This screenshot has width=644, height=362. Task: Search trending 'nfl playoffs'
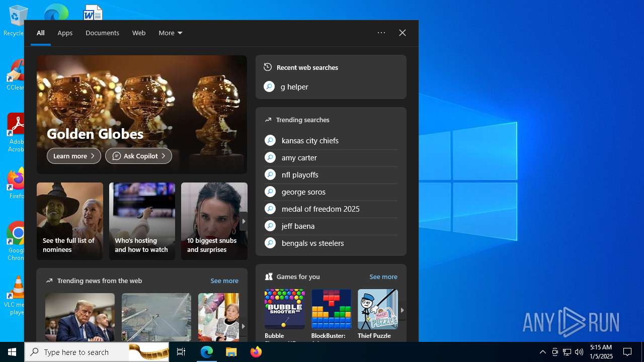(331, 175)
